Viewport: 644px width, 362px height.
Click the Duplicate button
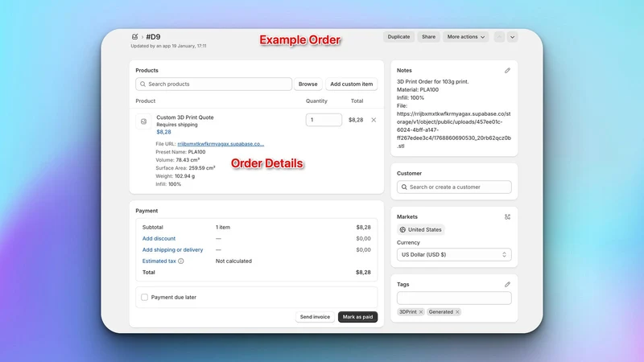(398, 37)
